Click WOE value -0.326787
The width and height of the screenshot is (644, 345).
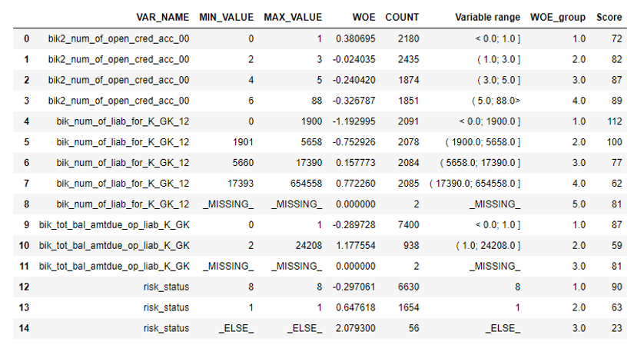pyautogui.click(x=354, y=101)
